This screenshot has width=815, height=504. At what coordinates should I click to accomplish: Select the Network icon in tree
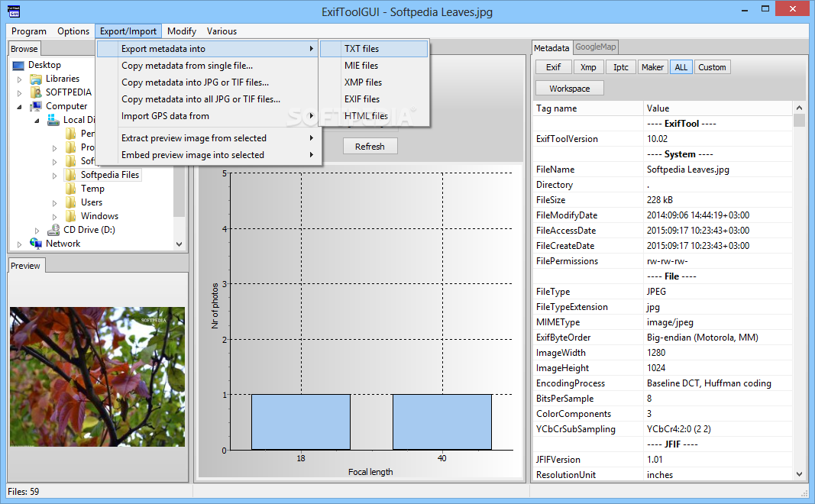pos(36,244)
